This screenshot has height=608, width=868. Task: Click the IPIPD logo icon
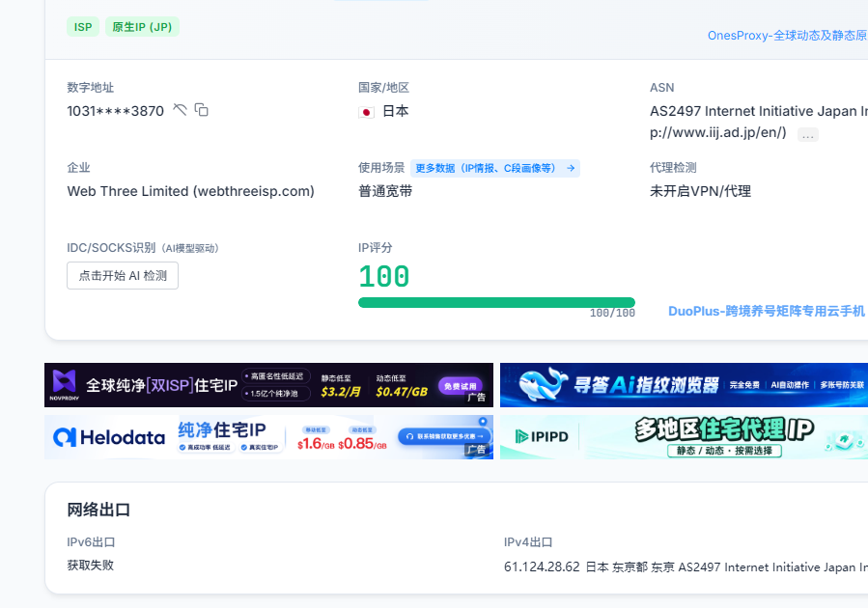[521, 436]
